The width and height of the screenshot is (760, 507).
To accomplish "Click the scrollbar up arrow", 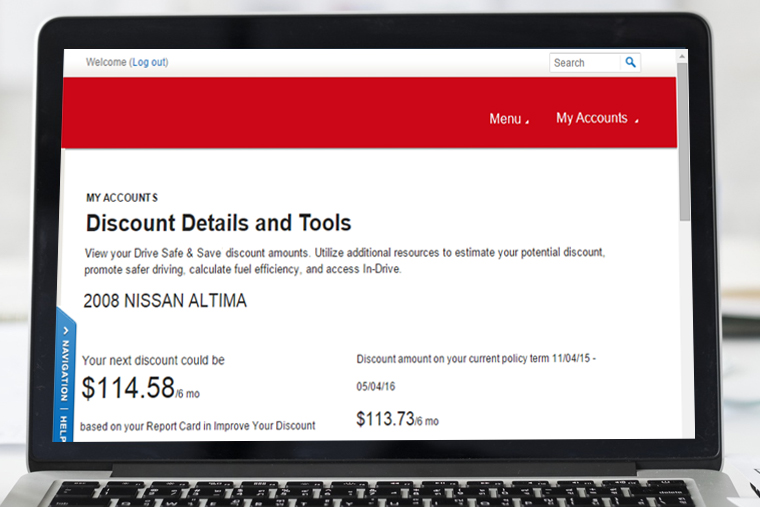I will 683,56.
